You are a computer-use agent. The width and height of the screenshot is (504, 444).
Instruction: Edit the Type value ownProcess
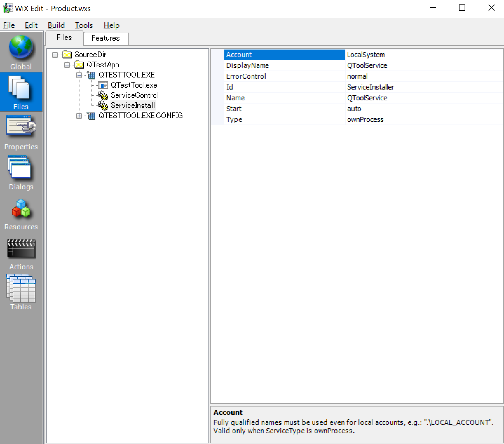tap(424, 119)
